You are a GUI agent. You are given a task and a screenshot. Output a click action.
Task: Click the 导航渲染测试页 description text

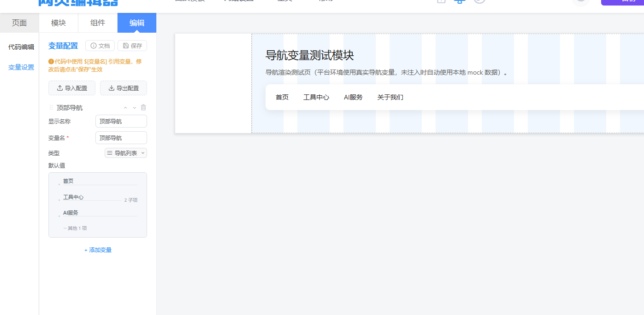point(386,73)
